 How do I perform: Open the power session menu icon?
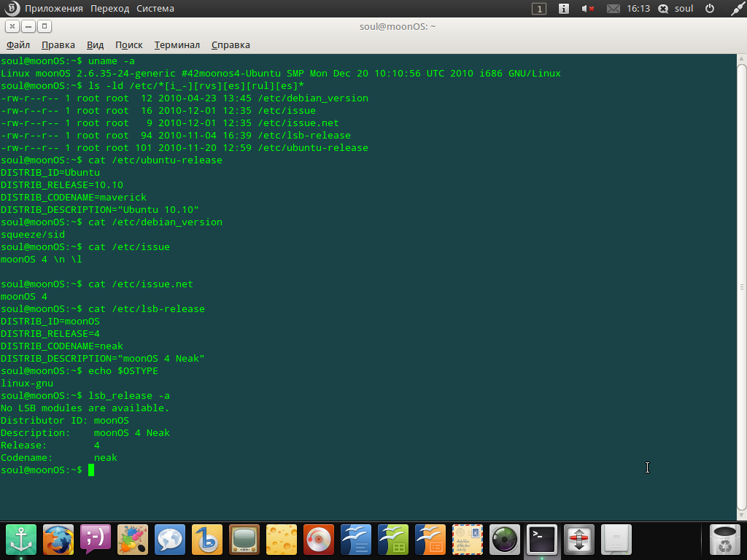pyautogui.click(x=709, y=9)
